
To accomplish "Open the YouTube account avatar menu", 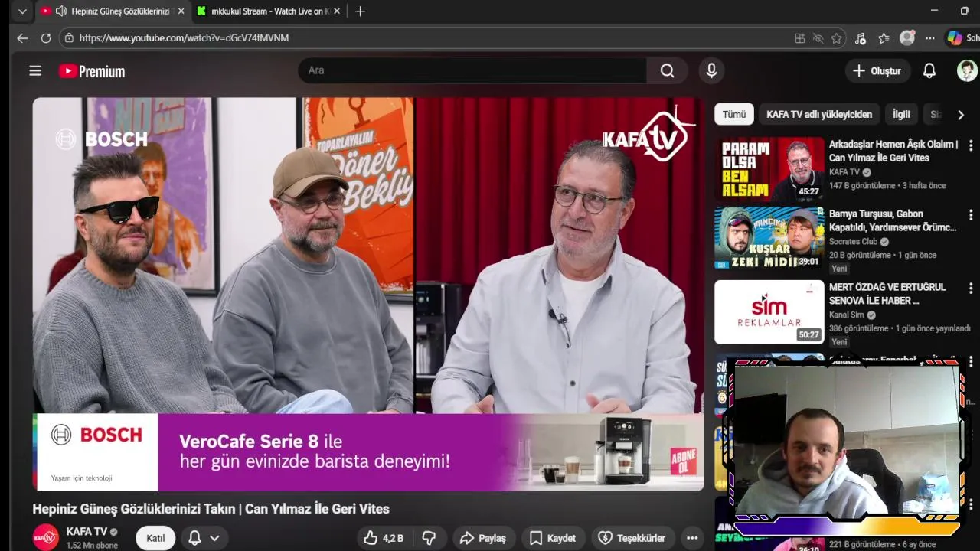I will pyautogui.click(x=967, y=70).
